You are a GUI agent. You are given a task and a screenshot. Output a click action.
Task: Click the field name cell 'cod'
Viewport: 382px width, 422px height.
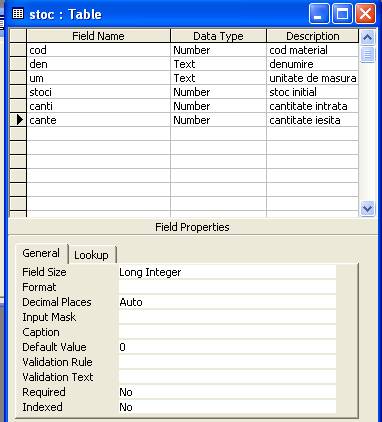[99, 50]
